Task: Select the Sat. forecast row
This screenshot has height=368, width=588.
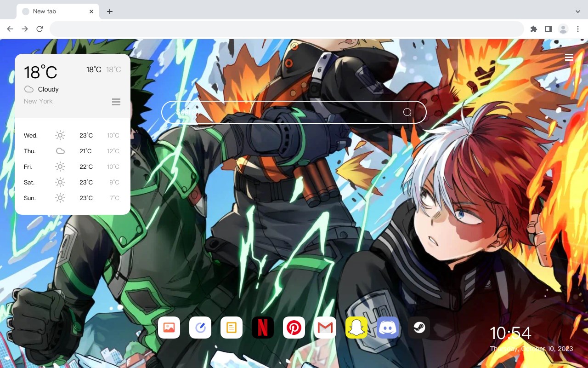Action: point(73,182)
